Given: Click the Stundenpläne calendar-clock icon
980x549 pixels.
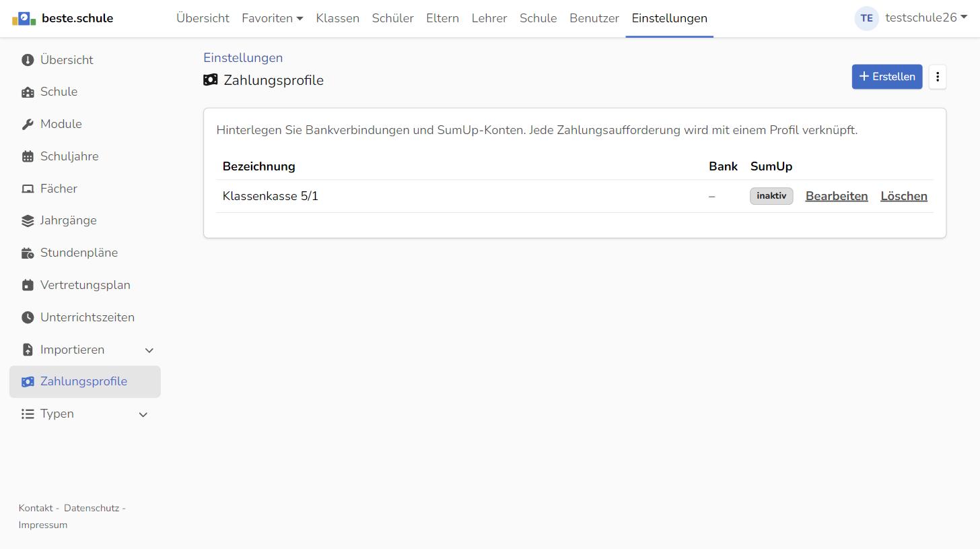Looking at the screenshot, I should click(28, 253).
